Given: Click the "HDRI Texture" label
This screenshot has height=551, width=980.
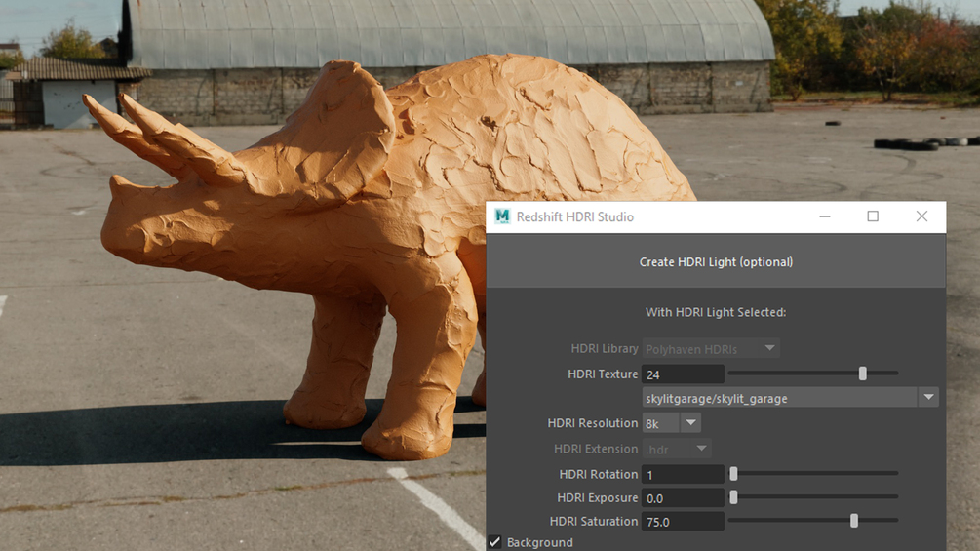Looking at the screenshot, I should (x=603, y=374).
